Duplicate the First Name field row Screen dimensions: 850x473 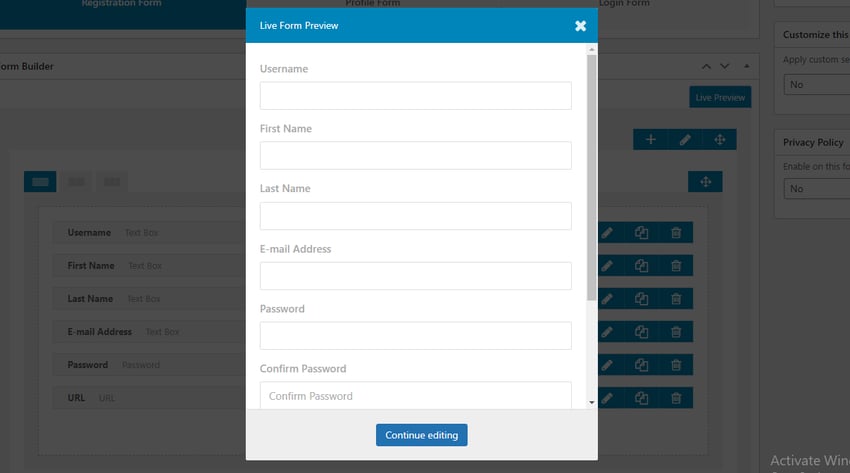642,266
